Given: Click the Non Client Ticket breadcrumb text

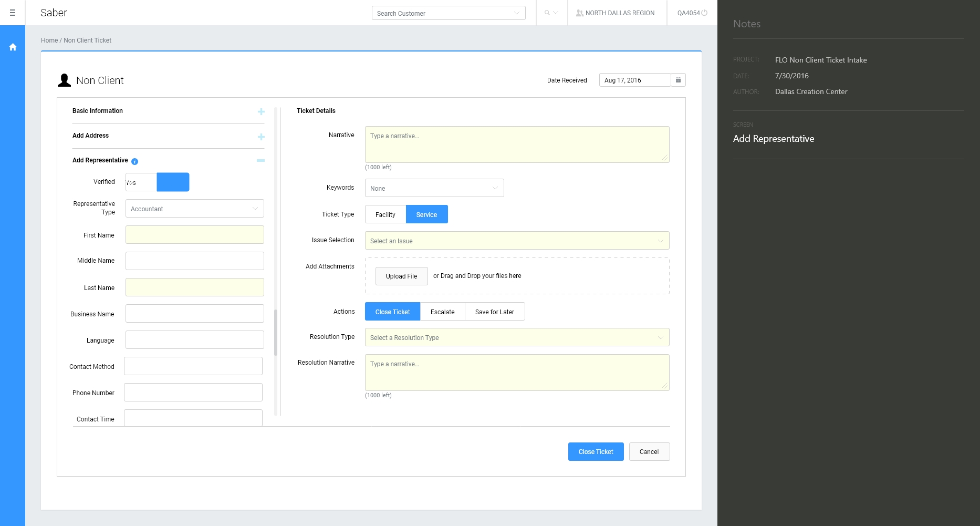Looking at the screenshot, I should (x=88, y=40).
